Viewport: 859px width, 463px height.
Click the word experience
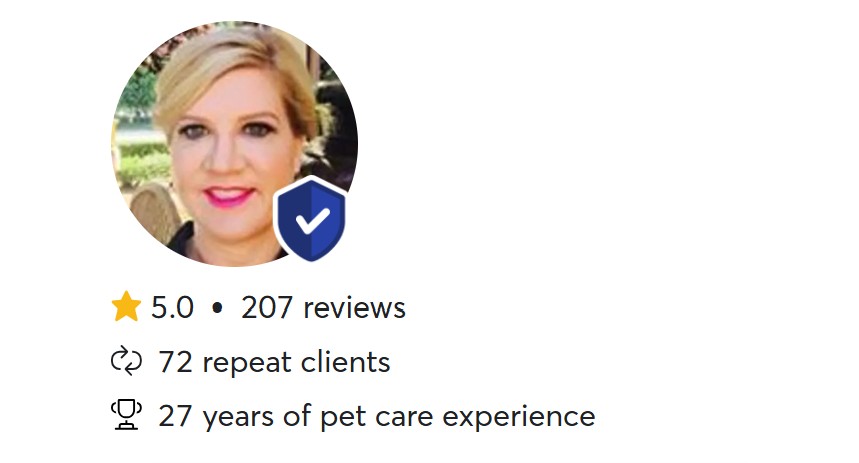(519, 418)
